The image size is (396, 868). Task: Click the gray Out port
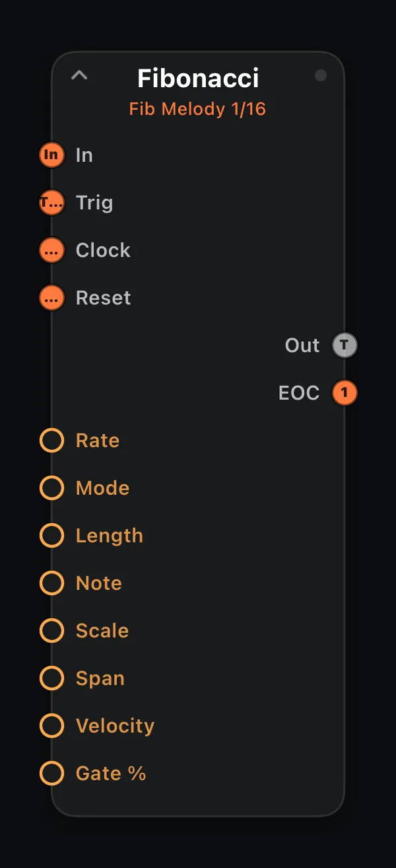click(344, 345)
